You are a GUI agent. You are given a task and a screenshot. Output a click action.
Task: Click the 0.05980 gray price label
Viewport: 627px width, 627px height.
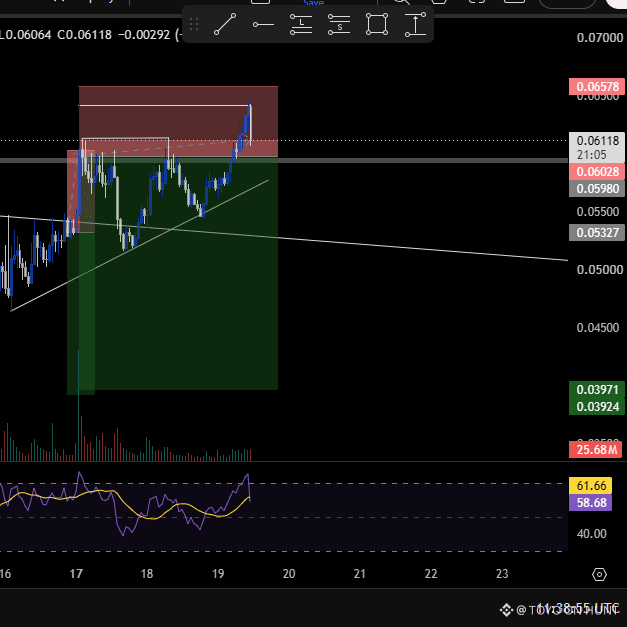click(597, 188)
